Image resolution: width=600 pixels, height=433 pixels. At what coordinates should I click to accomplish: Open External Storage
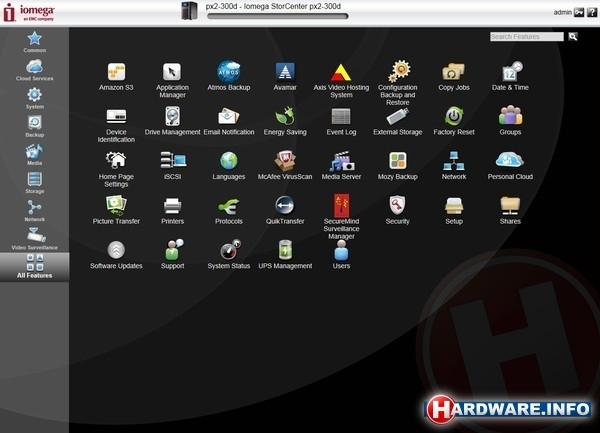point(398,121)
